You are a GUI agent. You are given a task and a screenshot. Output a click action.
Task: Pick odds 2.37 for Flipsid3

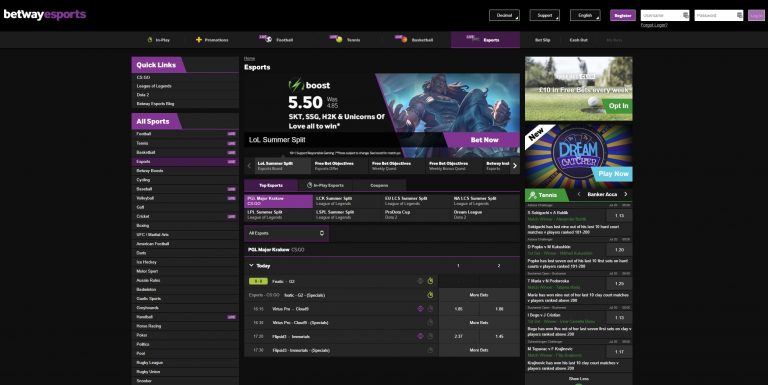[458, 336]
